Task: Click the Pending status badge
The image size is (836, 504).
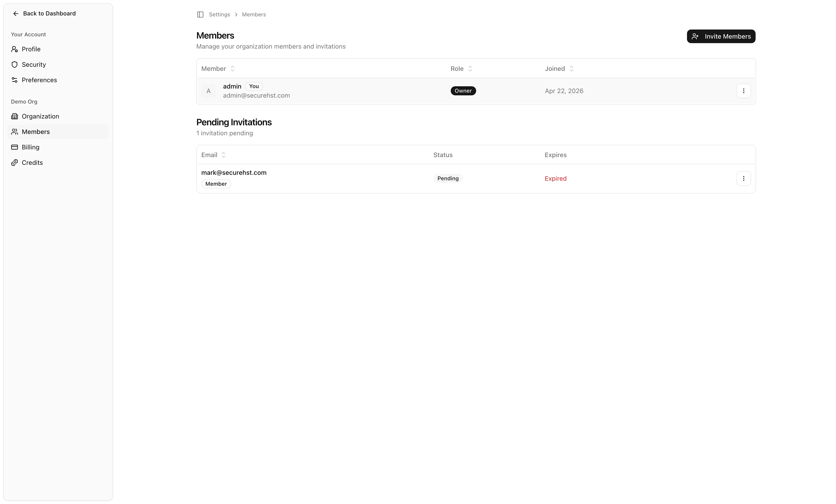Action: tap(448, 178)
